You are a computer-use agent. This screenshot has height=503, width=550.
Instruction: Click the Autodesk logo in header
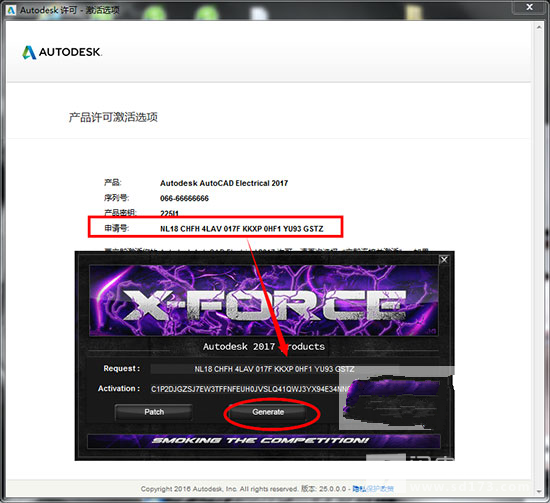click(x=62, y=52)
